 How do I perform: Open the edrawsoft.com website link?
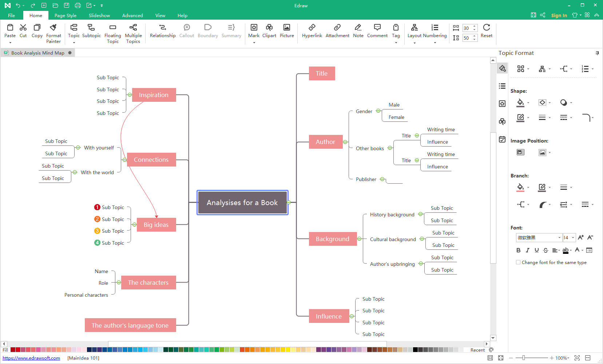tap(31, 358)
